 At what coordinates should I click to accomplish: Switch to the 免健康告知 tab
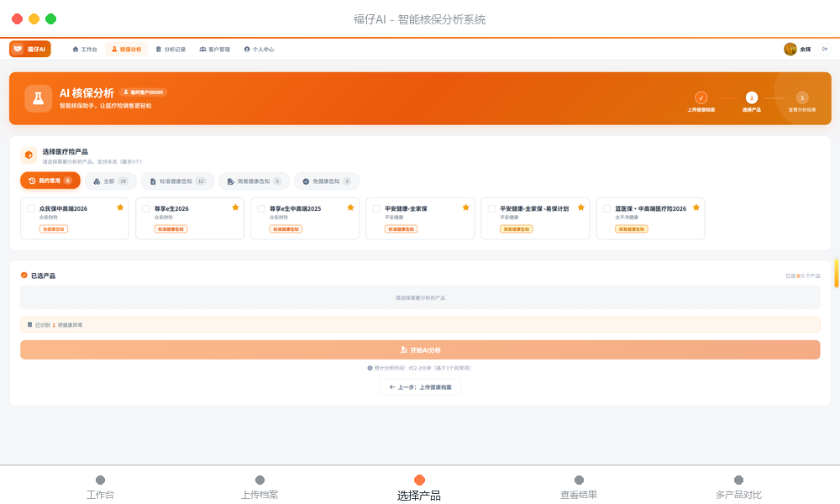click(x=326, y=181)
